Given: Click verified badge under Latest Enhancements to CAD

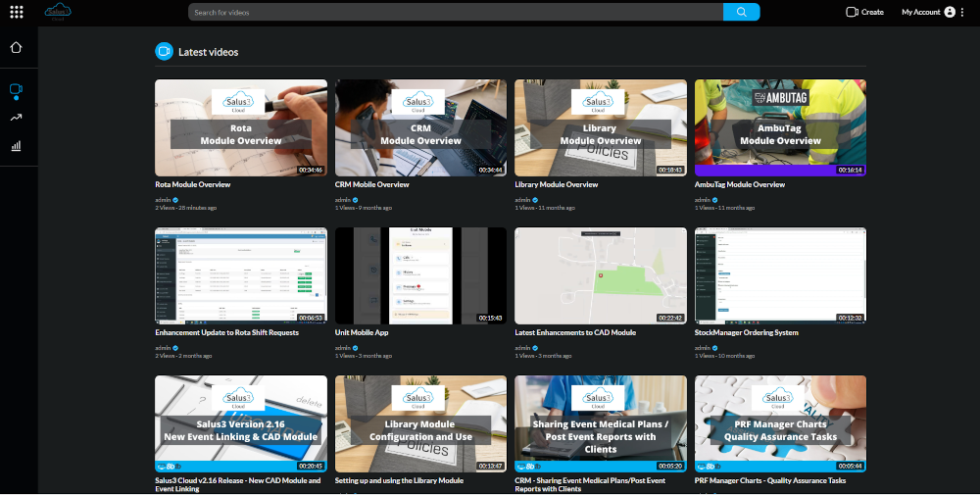Looking at the screenshot, I should tap(535, 348).
